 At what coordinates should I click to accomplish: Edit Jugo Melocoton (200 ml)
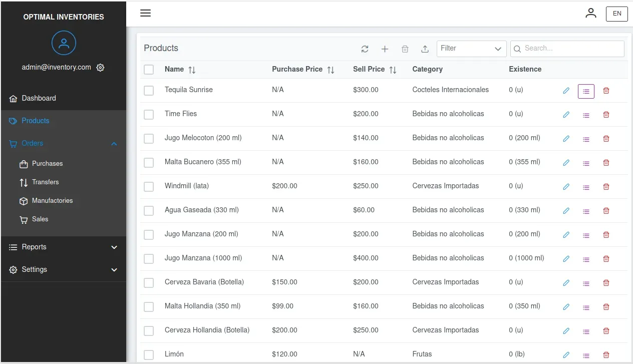566,139
